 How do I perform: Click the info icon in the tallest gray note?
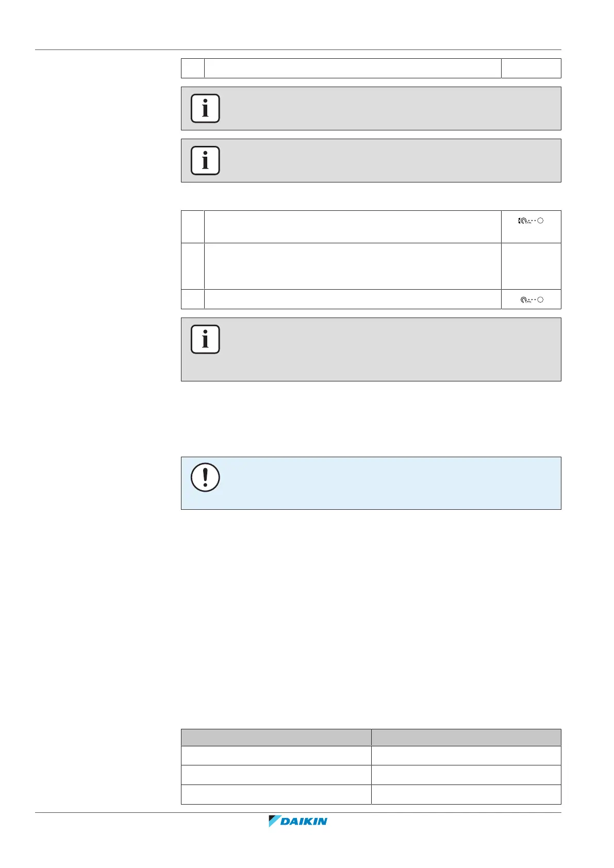tap(205, 339)
